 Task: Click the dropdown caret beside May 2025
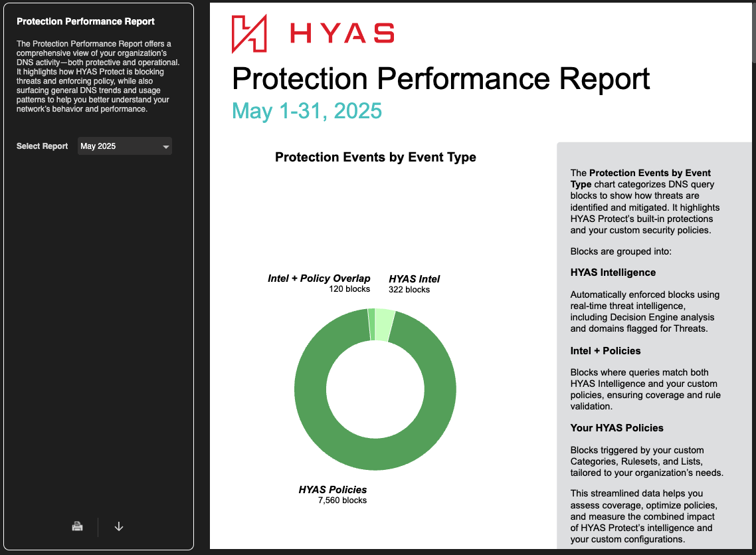pyautogui.click(x=166, y=147)
